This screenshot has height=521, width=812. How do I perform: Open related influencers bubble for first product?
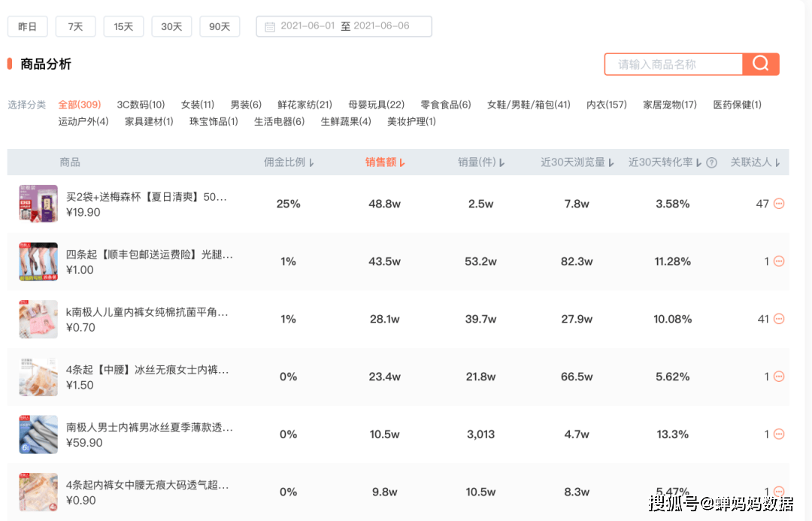(779, 204)
